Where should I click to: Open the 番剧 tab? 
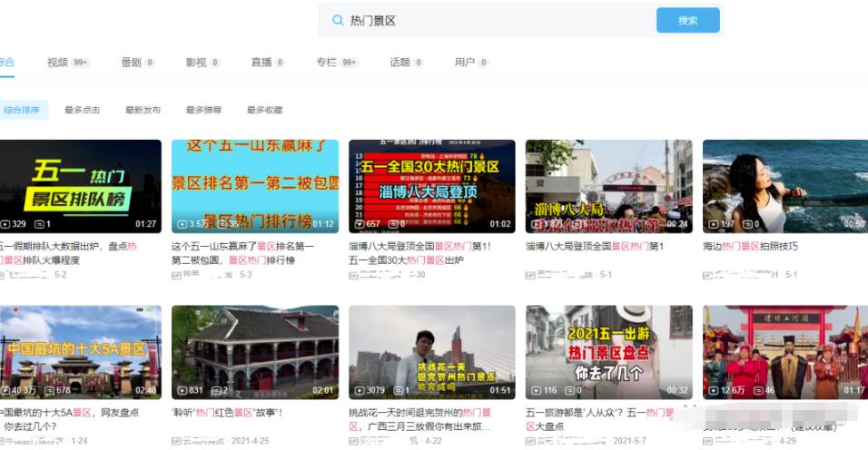click(131, 63)
